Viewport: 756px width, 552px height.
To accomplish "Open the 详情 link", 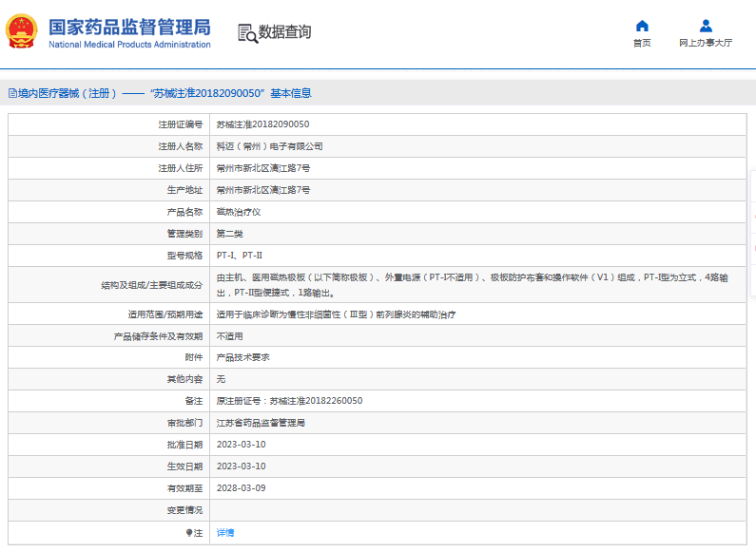I will [x=225, y=533].
